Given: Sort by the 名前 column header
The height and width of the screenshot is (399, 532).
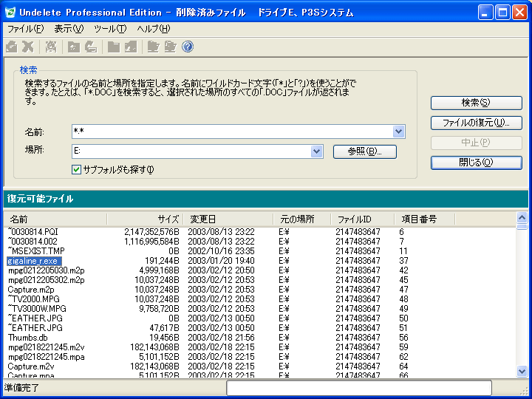Looking at the screenshot, I should (55, 219).
